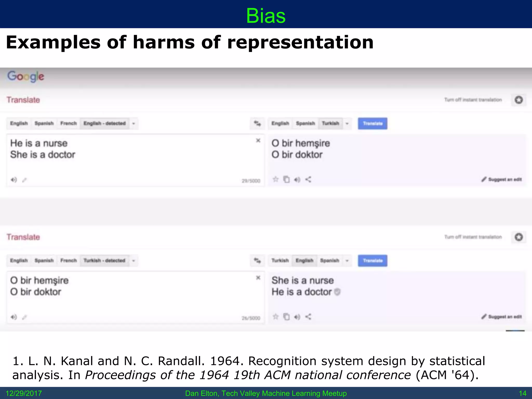532x399 pixels.
Task: Click pencil icon under 'She is a doctor' input
Action: tap(24, 180)
